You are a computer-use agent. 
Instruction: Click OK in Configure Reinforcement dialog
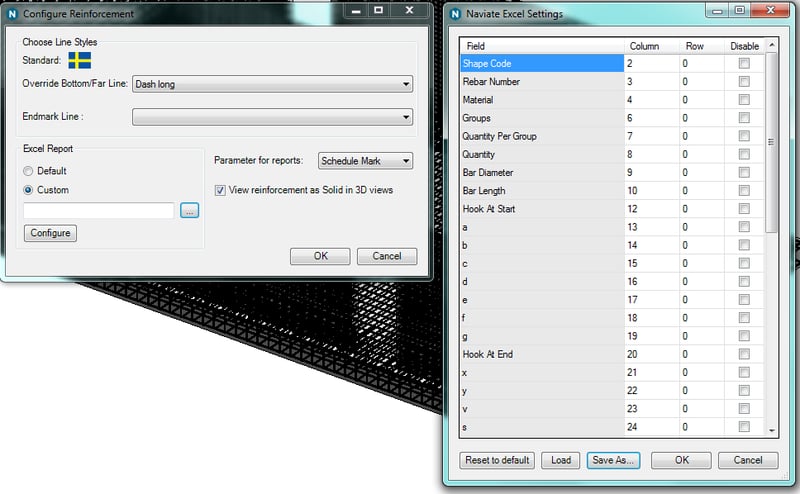coord(320,256)
